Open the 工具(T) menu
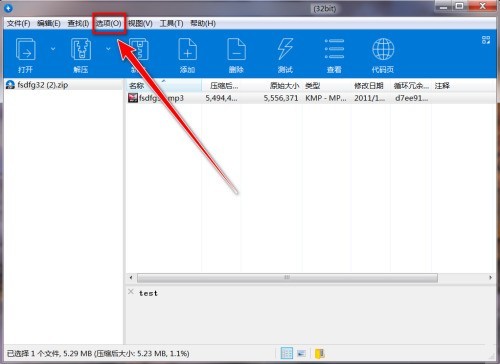 pyautogui.click(x=171, y=23)
